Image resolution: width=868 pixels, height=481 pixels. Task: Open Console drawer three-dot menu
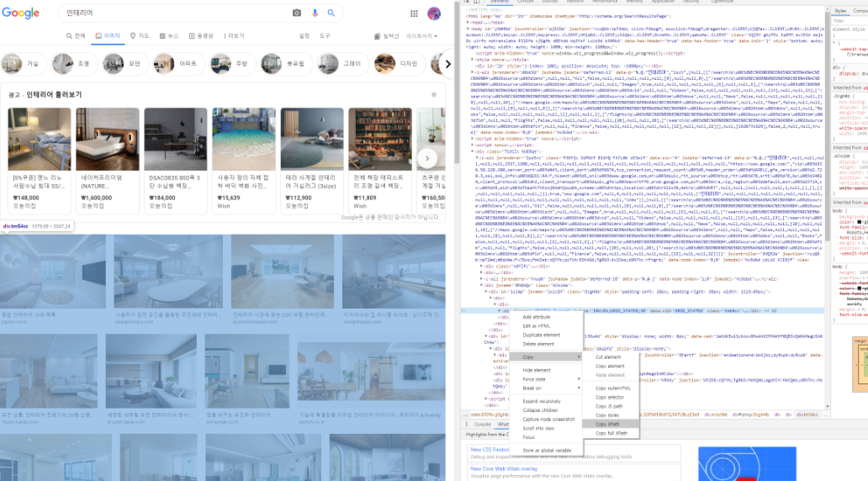(466, 424)
